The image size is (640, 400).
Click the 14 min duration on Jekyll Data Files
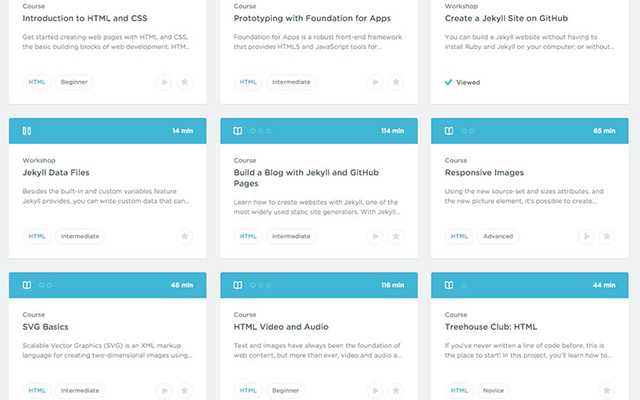[182, 131]
